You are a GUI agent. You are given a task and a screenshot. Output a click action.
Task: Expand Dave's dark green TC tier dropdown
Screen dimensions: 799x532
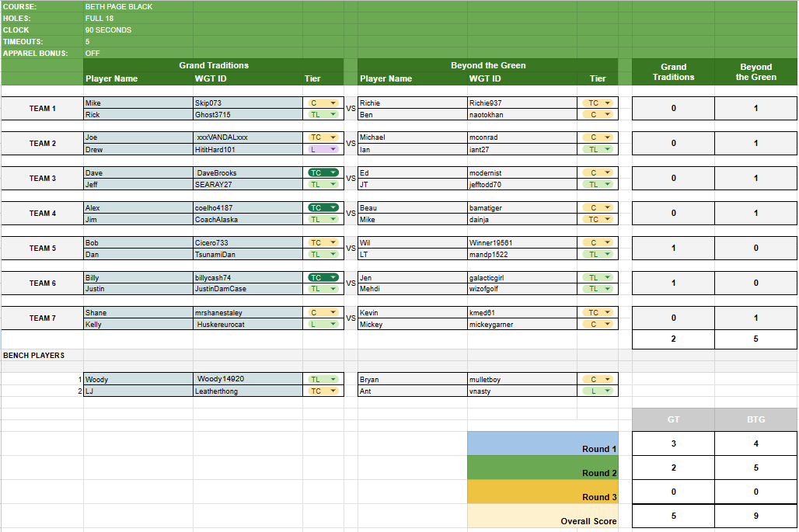(x=333, y=173)
